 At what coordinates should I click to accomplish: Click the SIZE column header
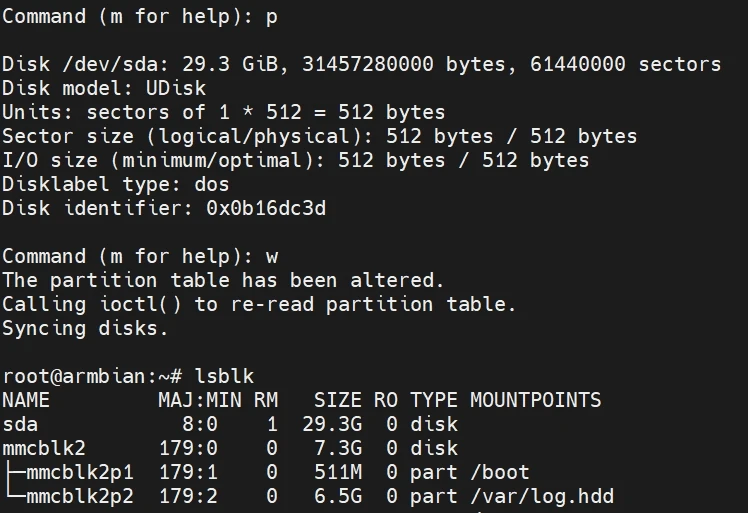coord(337,400)
